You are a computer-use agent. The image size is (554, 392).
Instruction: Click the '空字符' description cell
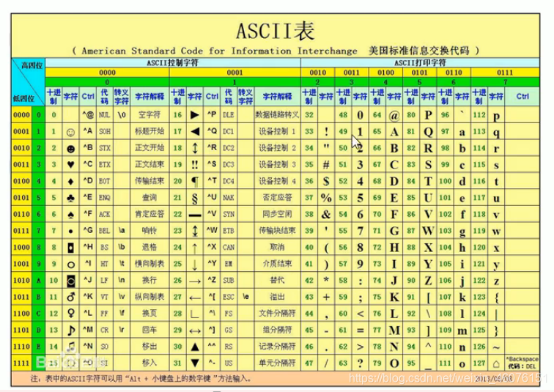tap(149, 115)
